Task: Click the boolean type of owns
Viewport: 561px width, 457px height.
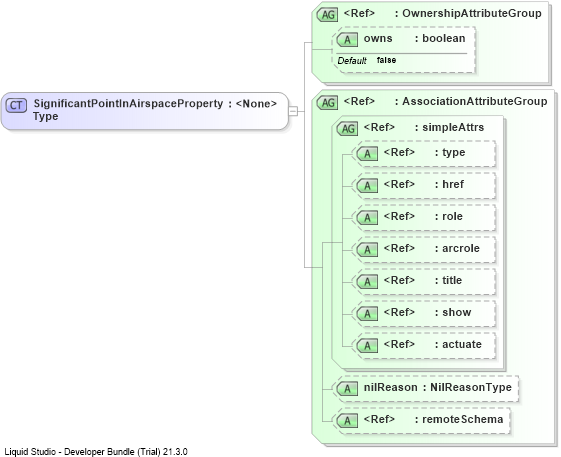Action: point(444,38)
